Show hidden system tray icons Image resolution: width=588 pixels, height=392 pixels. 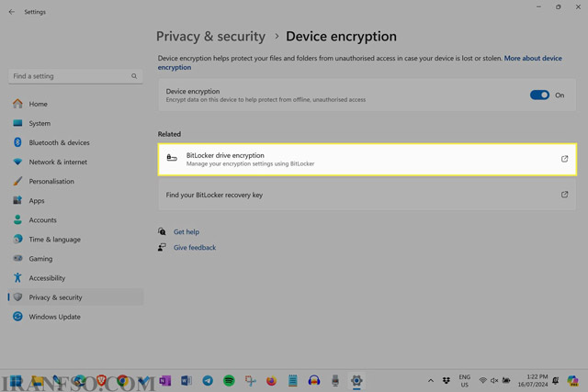431,381
